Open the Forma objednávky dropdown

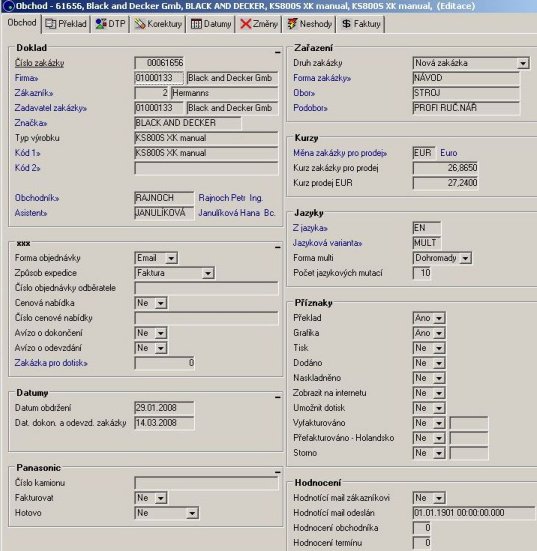click(x=171, y=258)
